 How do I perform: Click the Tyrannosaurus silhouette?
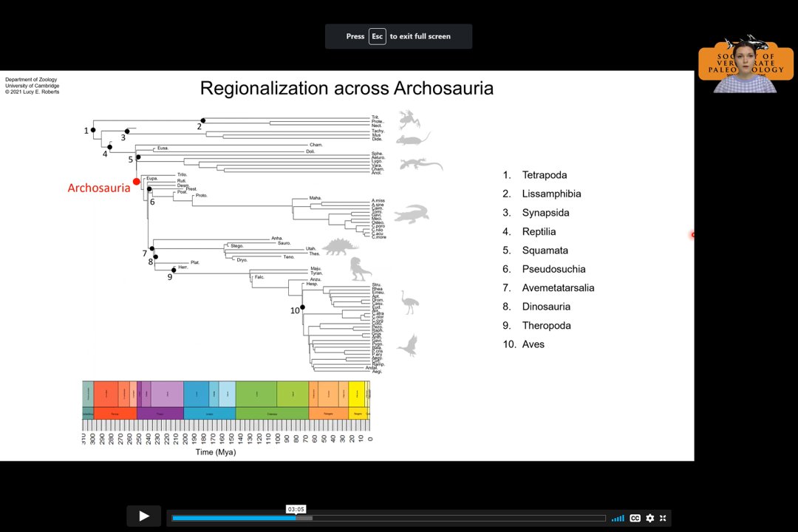pos(361,269)
